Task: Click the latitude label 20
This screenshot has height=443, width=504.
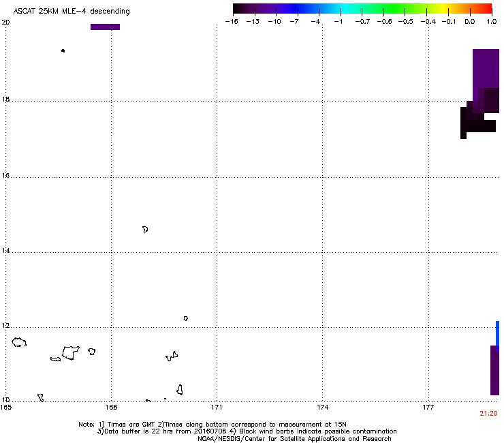Action: pyautogui.click(x=5, y=22)
